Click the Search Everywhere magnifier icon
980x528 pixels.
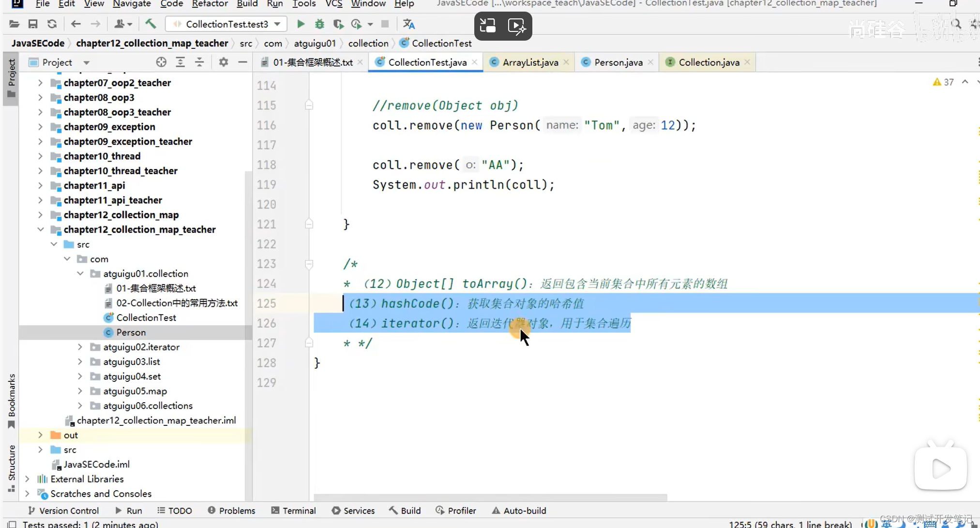(x=956, y=24)
